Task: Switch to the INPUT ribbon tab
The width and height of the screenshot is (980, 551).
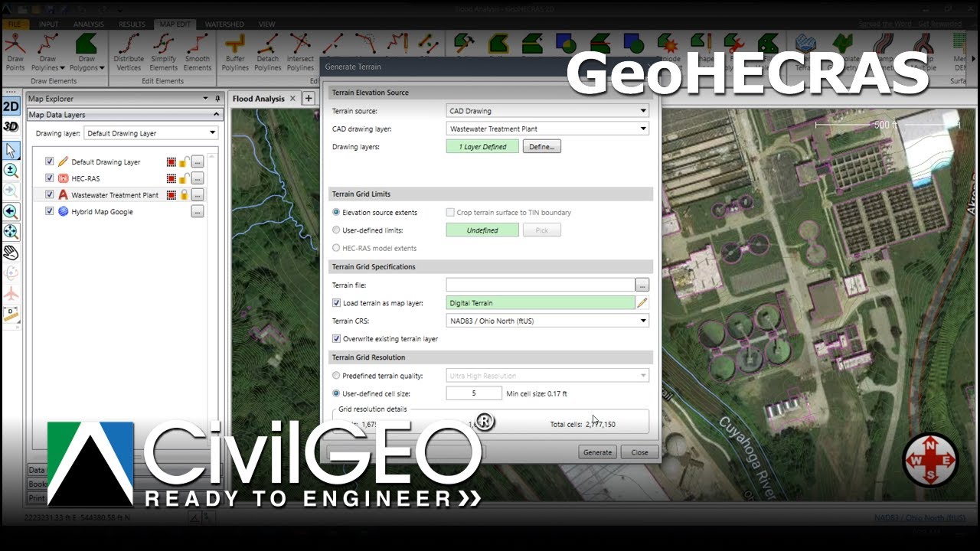Action: click(x=48, y=24)
